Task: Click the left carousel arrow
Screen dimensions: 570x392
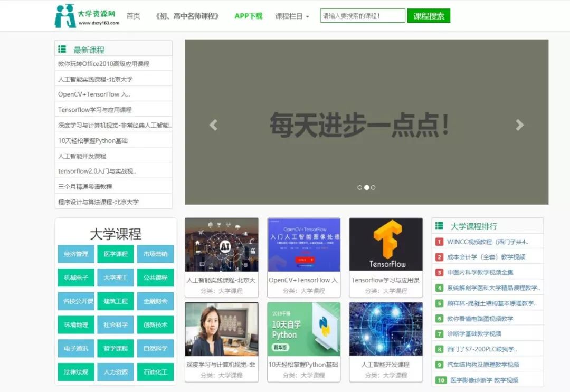Action: (213, 125)
